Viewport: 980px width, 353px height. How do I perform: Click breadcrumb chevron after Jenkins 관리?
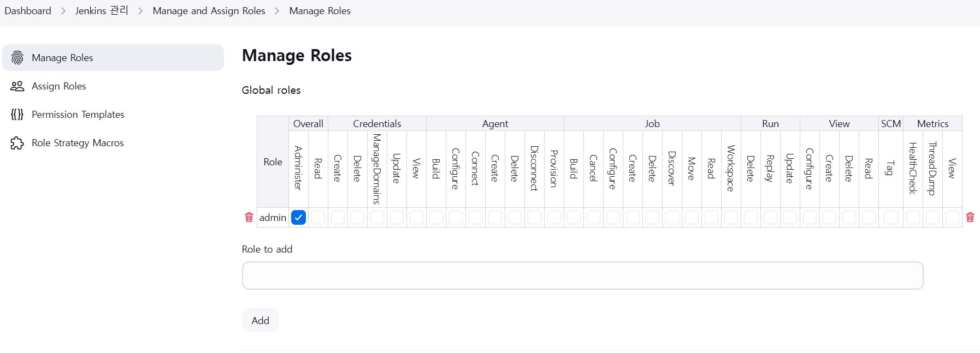[x=140, y=11]
